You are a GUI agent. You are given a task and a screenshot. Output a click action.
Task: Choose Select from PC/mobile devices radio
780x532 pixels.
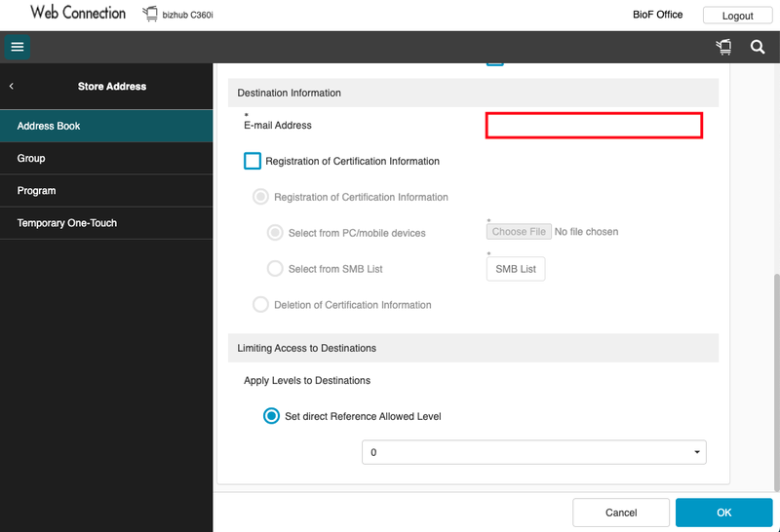(275, 233)
